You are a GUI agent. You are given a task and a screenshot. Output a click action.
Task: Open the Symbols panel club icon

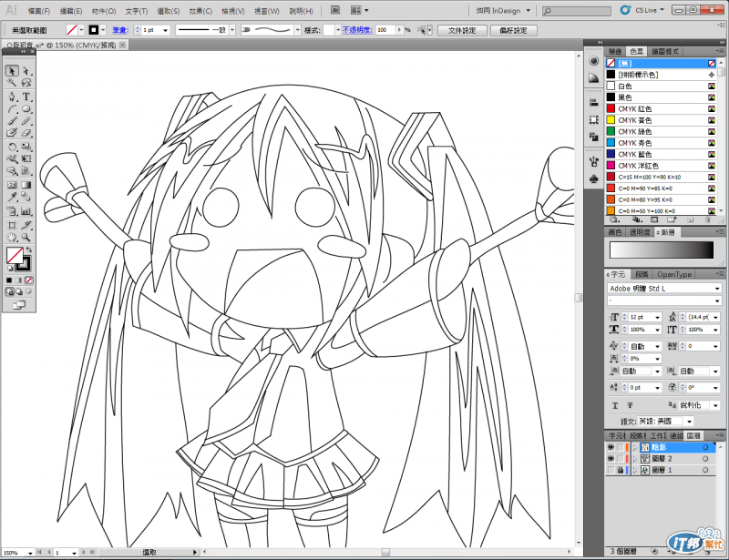click(x=594, y=178)
